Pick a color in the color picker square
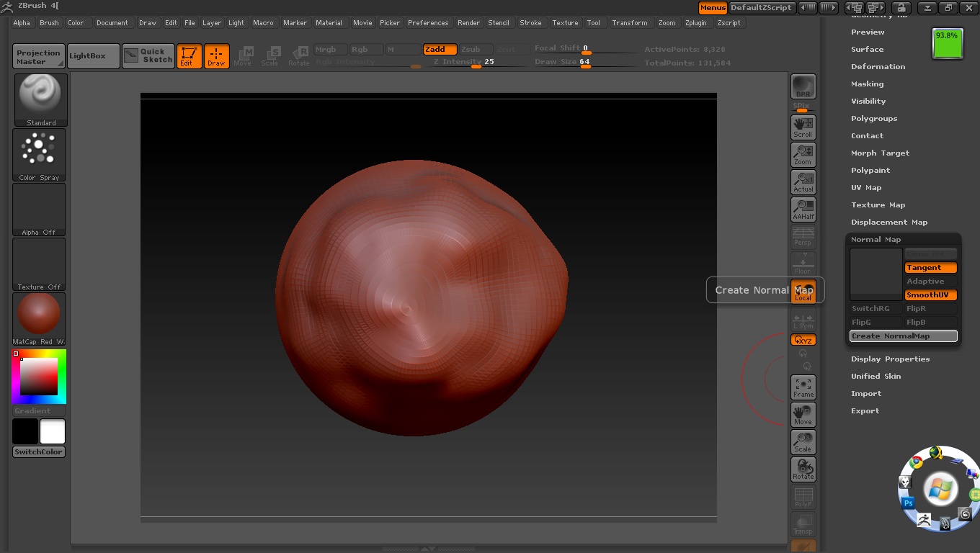The image size is (980, 553). pos(39,376)
